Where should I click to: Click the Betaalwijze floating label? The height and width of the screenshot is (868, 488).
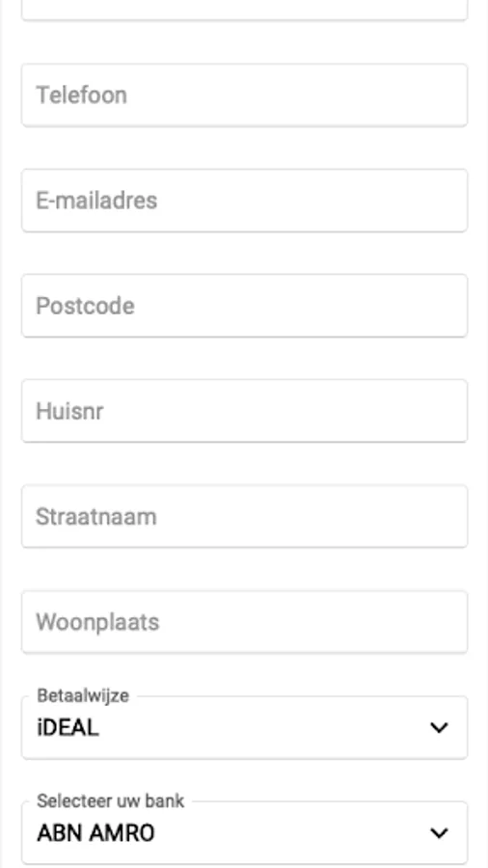click(83, 695)
